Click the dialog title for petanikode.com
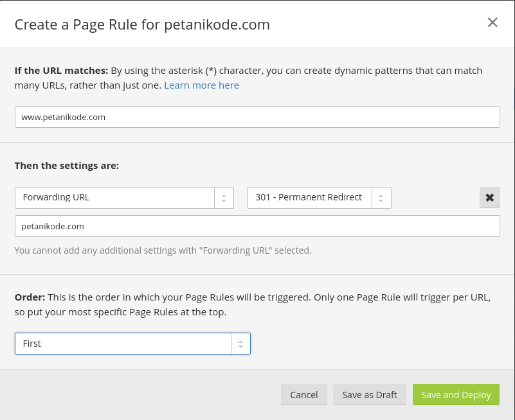Screen dimensions: 515x420 pos(142,24)
